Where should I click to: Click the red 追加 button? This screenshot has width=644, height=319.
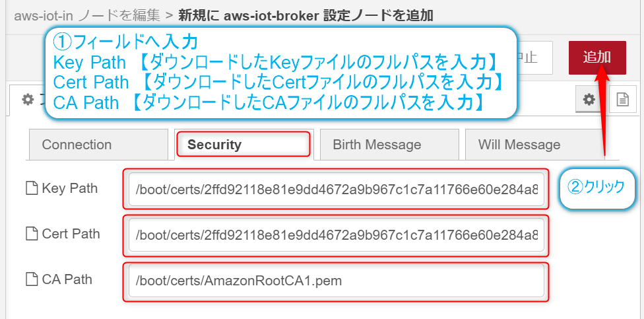(596, 57)
